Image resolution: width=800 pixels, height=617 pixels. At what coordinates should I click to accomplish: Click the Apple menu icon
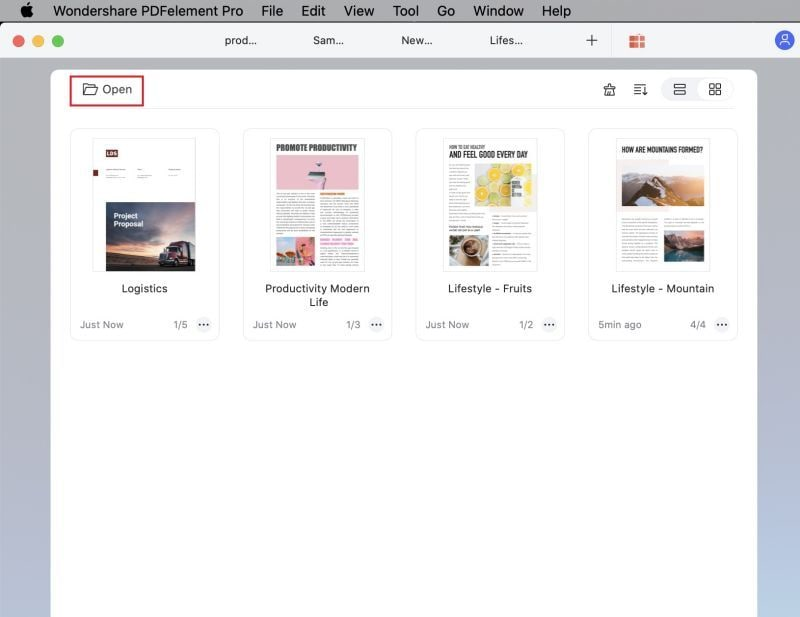26,11
